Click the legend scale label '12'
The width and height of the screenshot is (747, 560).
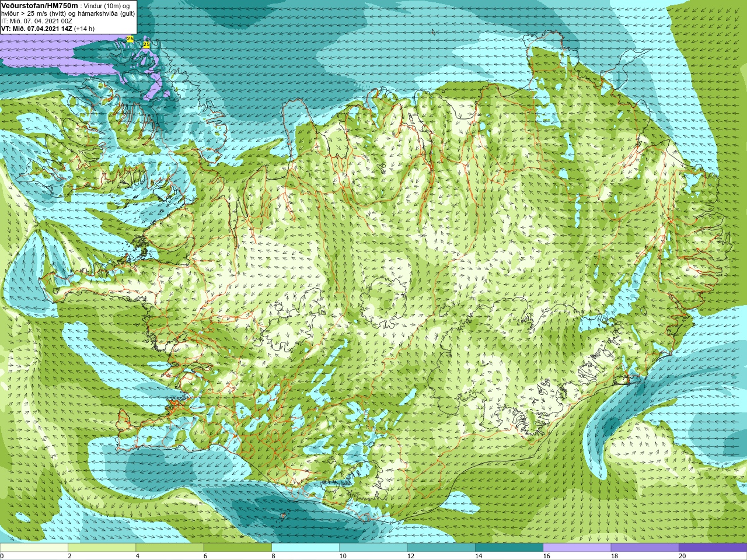click(411, 556)
